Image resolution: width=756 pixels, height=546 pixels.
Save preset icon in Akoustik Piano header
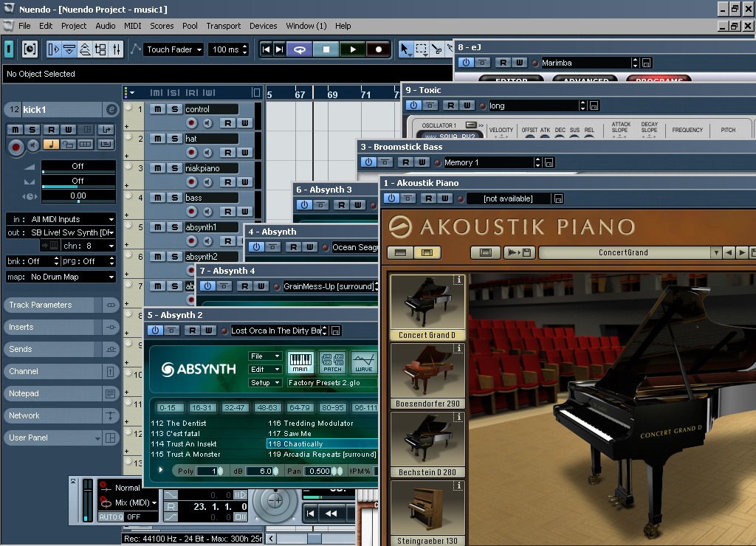click(558, 198)
